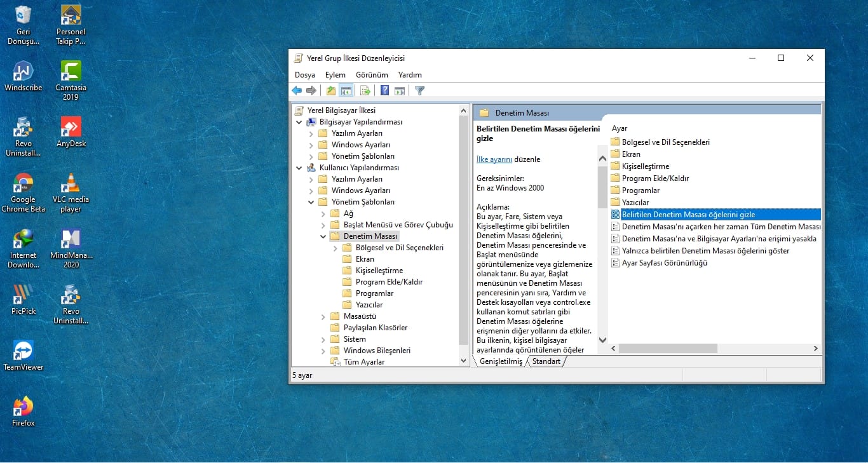Open the Görünüm menu
This screenshot has width=868, height=463.
372,75
